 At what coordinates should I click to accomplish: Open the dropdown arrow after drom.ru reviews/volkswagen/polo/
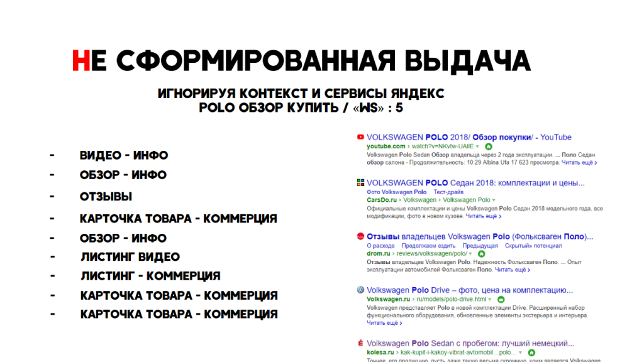tap(470, 254)
